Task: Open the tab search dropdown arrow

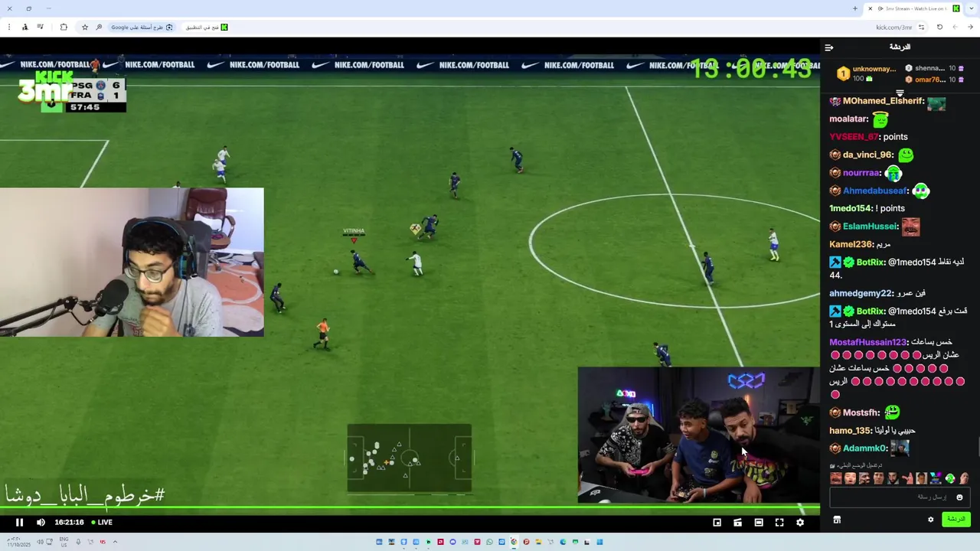Action: pyautogui.click(x=972, y=8)
